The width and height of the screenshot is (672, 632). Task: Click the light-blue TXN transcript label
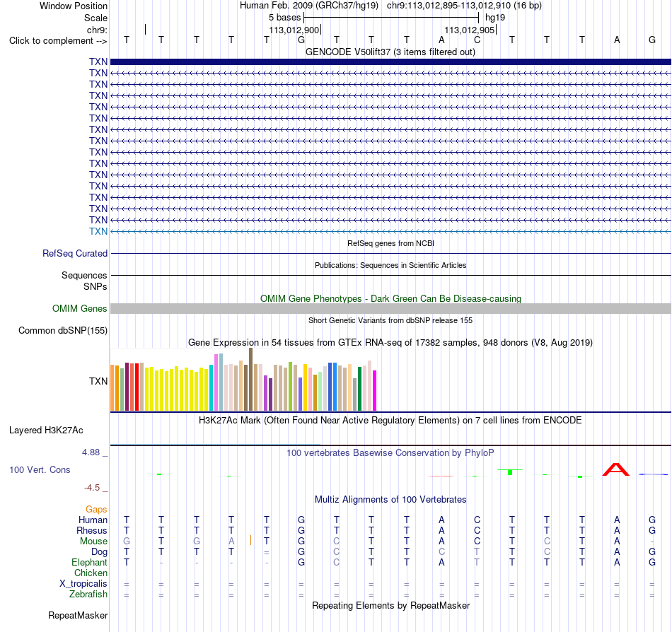(x=98, y=231)
